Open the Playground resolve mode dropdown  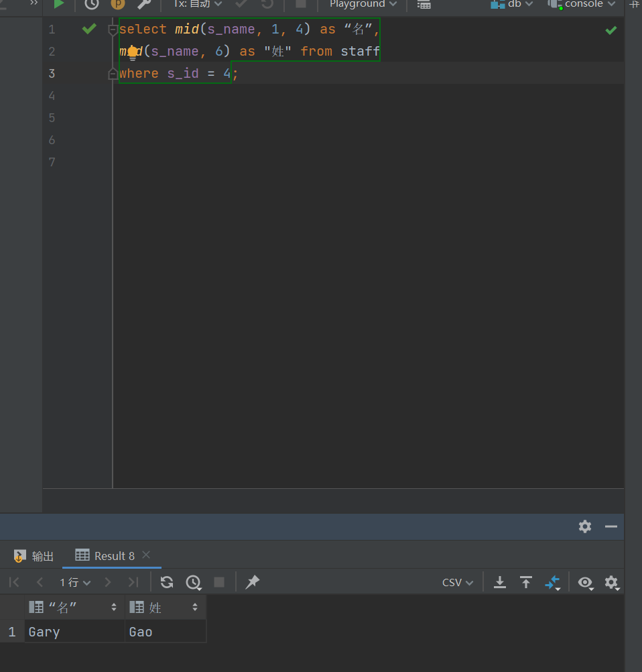(x=363, y=4)
